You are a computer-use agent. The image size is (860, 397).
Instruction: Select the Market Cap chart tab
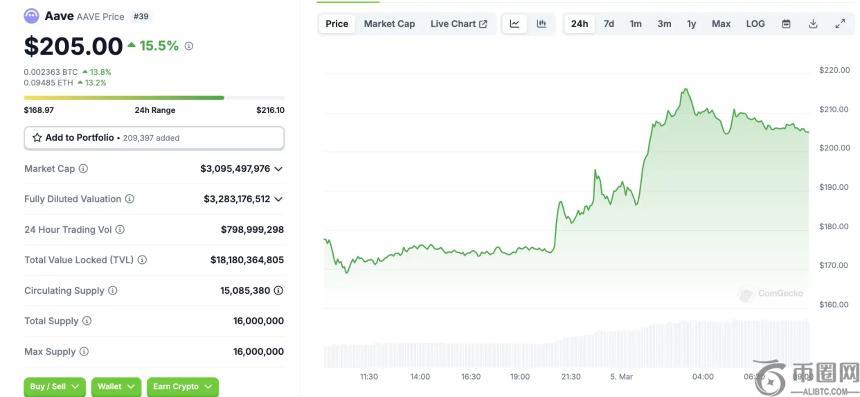[x=389, y=24]
